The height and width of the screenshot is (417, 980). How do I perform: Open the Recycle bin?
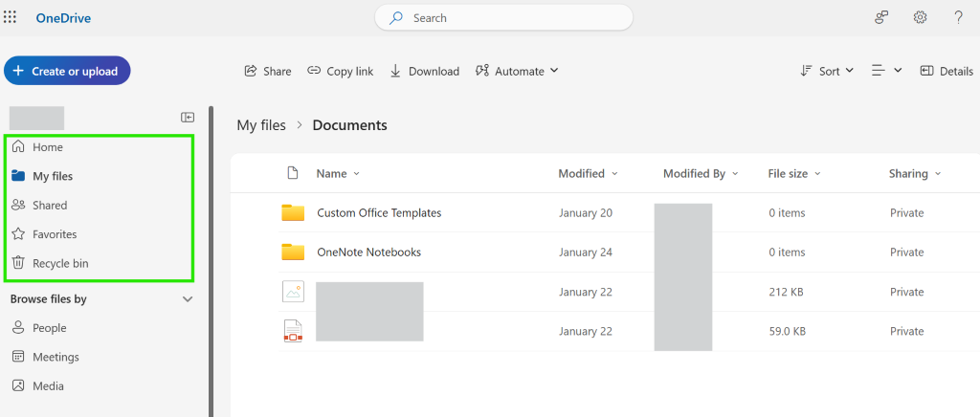59,263
